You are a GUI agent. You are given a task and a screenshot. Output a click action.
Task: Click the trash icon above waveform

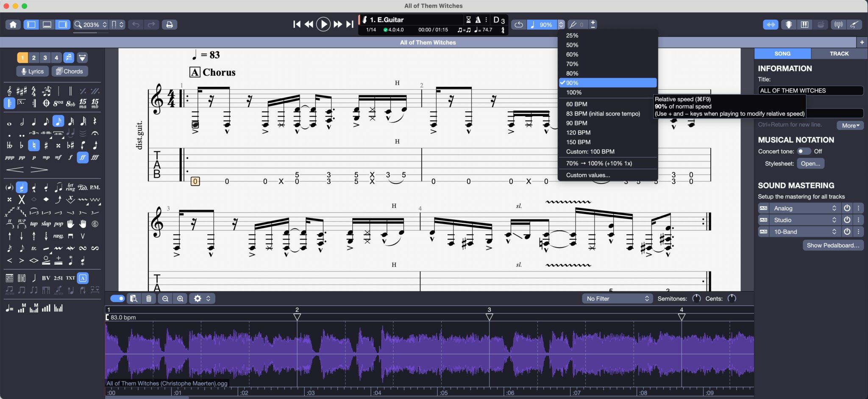(149, 299)
